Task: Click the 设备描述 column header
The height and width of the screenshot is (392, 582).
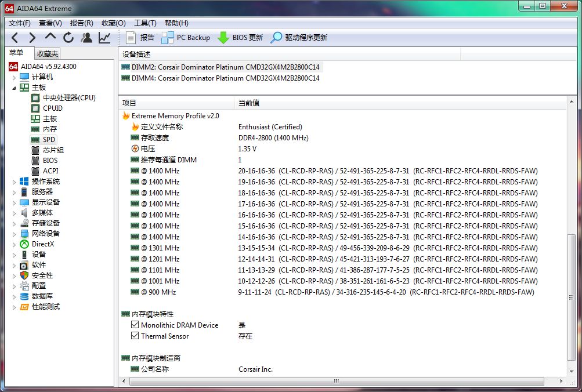Action: tap(290, 54)
